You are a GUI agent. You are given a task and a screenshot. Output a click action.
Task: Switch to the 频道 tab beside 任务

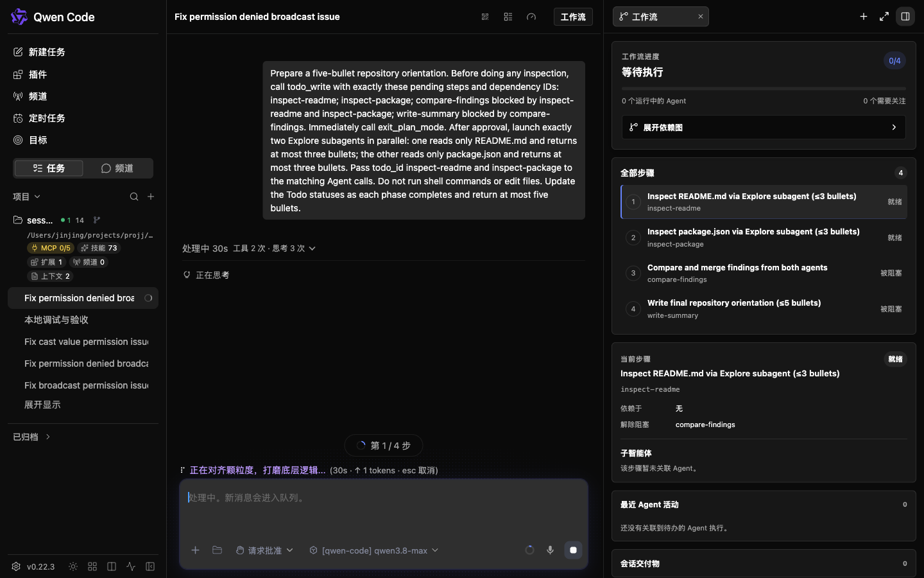[x=117, y=168]
